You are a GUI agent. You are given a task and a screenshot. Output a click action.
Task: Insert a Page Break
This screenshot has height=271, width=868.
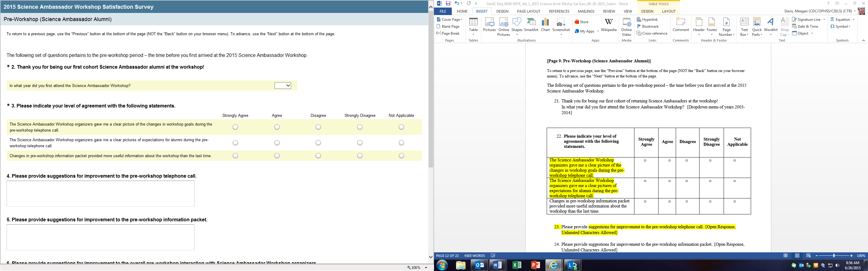pyautogui.click(x=448, y=33)
